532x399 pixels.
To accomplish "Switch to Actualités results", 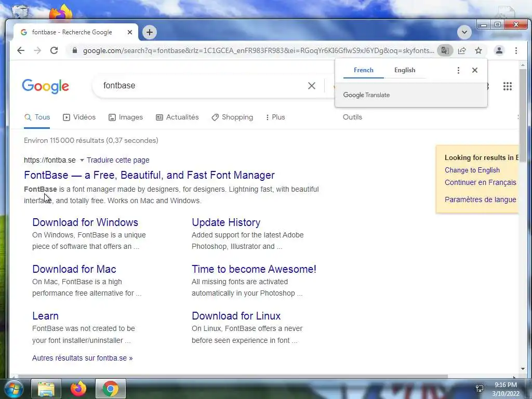I will pyautogui.click(x=177, y=117).
